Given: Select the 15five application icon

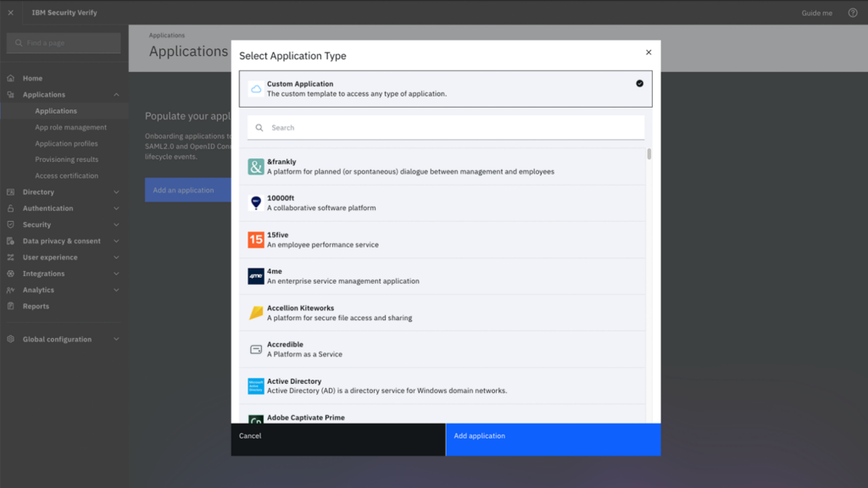Looking at the screenshot, I should (255, 240).
